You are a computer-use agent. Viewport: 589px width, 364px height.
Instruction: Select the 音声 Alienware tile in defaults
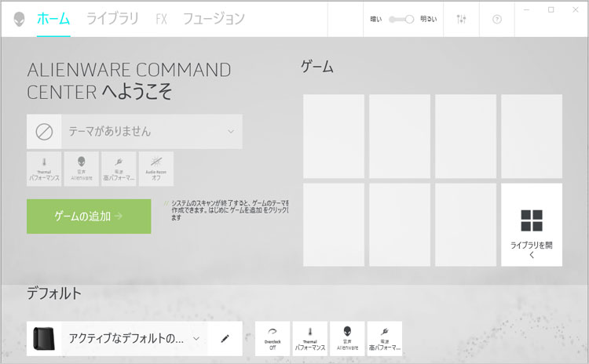pyautogui.click(x=347, y=338)
